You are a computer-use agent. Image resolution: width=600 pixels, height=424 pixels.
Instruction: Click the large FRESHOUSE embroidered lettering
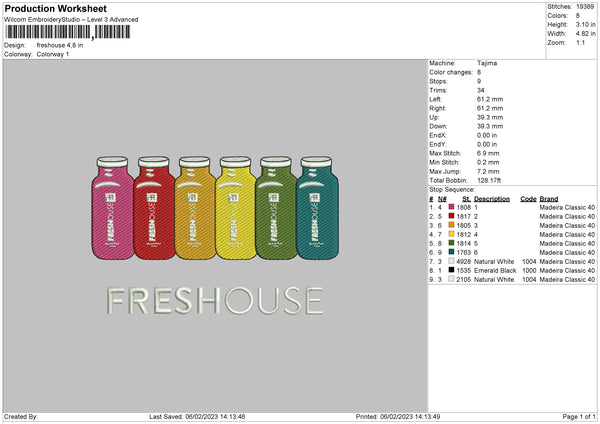tap(215, 301)
